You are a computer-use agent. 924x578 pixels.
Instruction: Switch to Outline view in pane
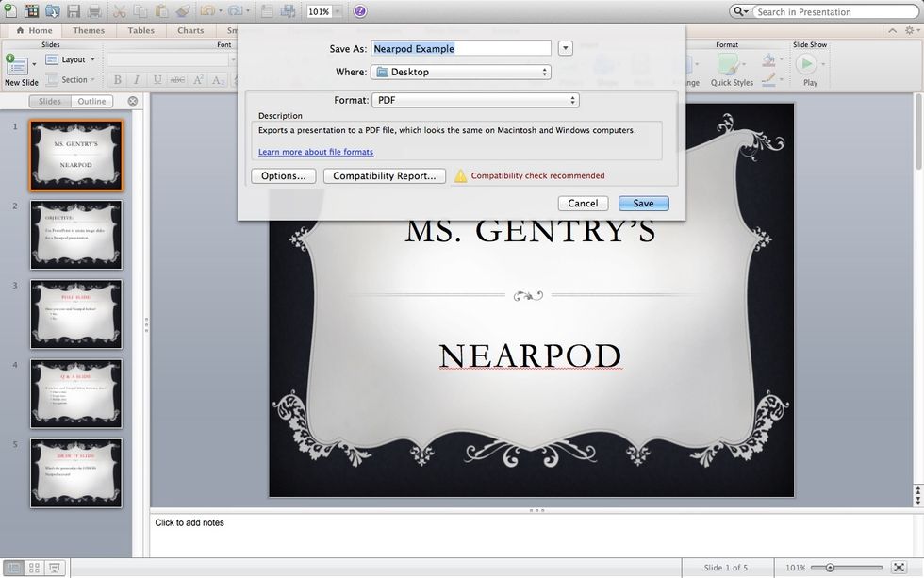[x=92, y=101]
